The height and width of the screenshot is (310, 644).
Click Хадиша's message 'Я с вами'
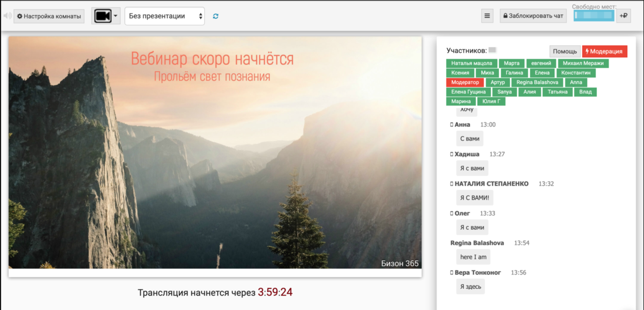click(x=472, y=168)
